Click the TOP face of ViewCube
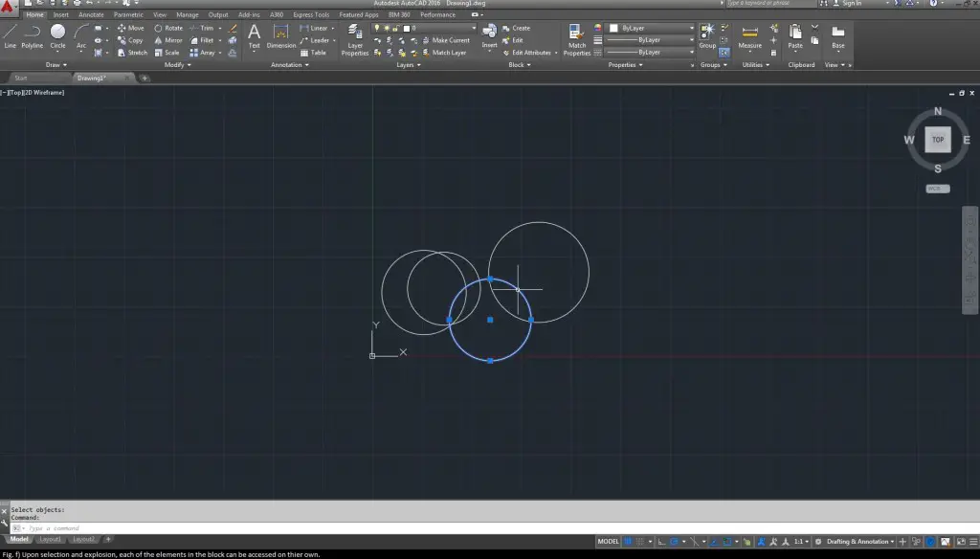This screenshot has width=980, height=559. (938, 140)
